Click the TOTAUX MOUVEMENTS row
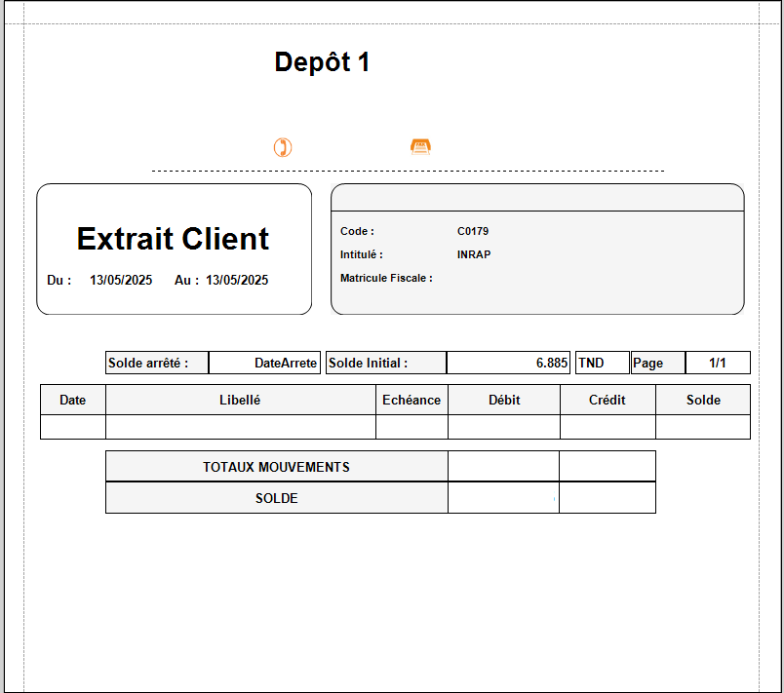The height and width of the screenshot is (693, 784). 276,467
